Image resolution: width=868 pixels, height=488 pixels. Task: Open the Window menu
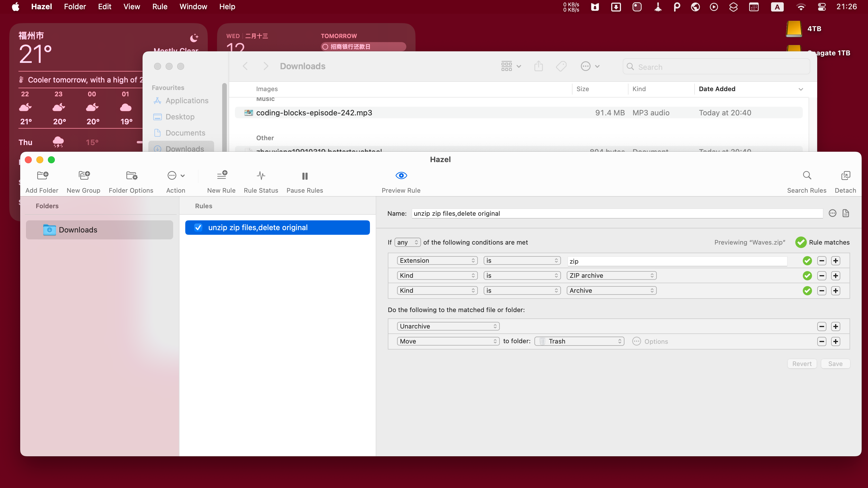tap(193, 7)
